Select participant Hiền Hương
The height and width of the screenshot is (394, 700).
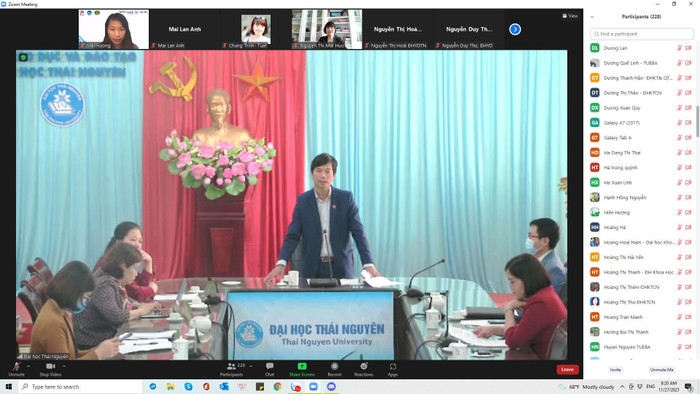tap(641, 212)
